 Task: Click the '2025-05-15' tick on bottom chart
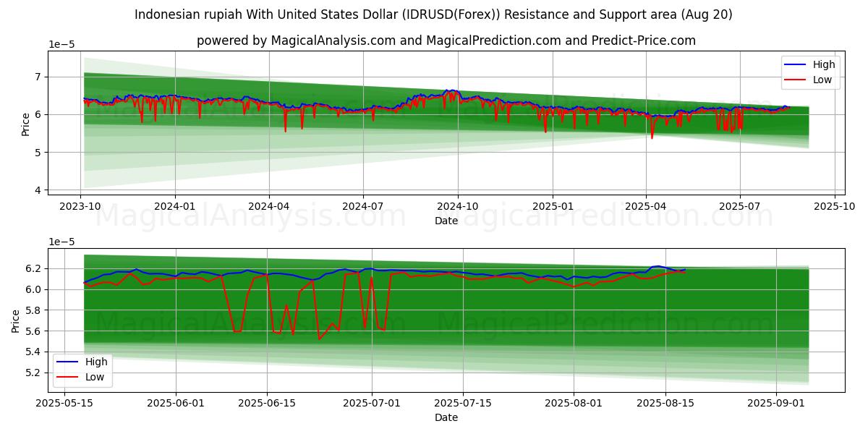tap(64, 403)
